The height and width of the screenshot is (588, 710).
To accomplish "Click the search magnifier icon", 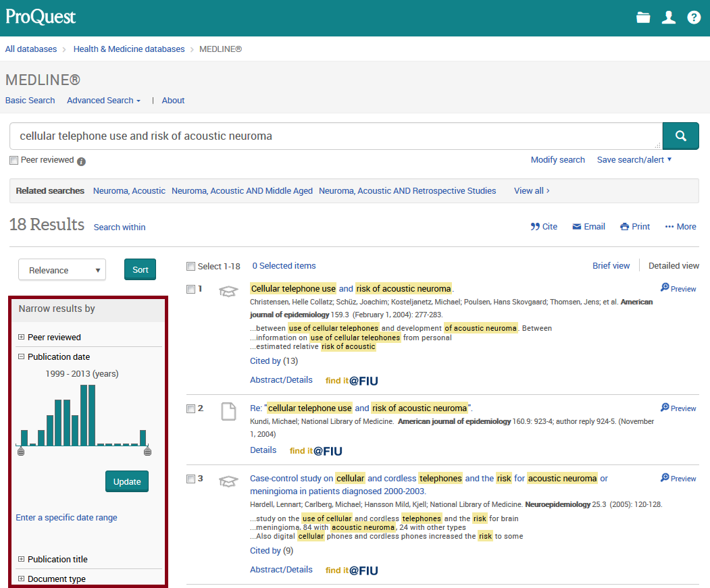I will click(x=680, y=136).
